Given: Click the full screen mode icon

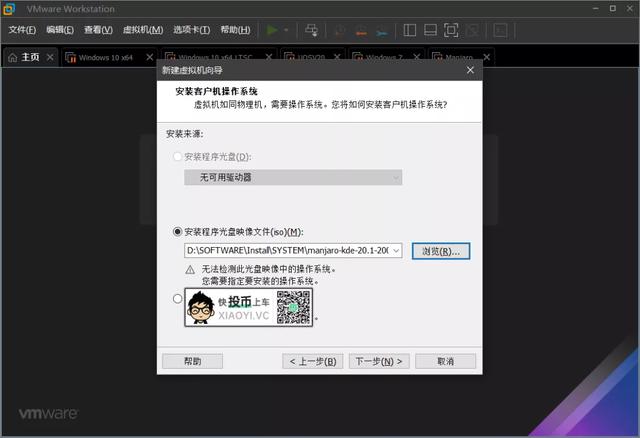Looking at the screenshot, I should (x=451, y=30).
